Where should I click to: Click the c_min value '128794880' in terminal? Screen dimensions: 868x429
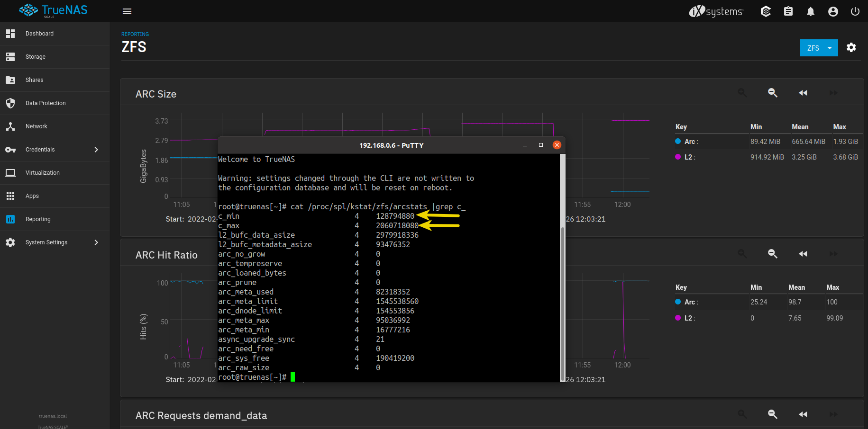pos(395,216)
